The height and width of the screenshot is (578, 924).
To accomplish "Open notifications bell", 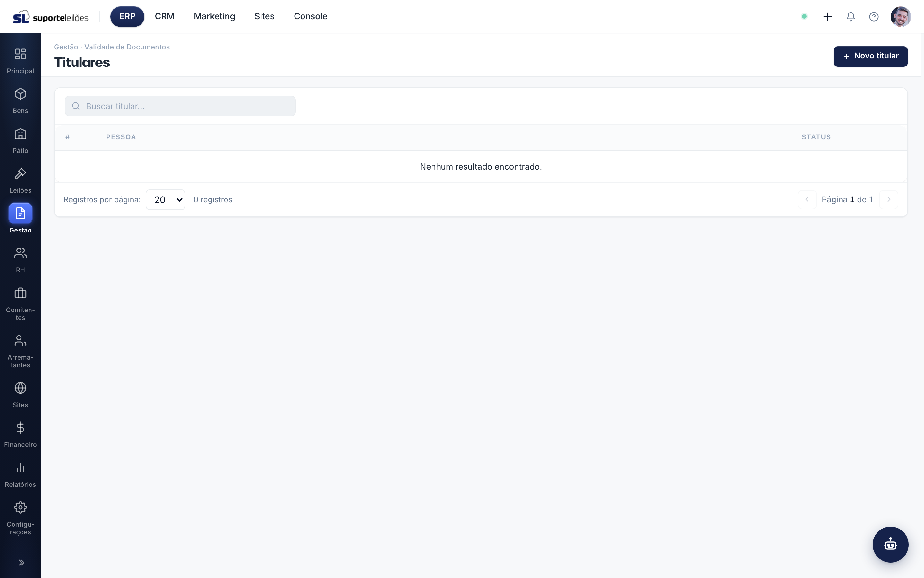I will pyautogui.click(x=851, y=16).
